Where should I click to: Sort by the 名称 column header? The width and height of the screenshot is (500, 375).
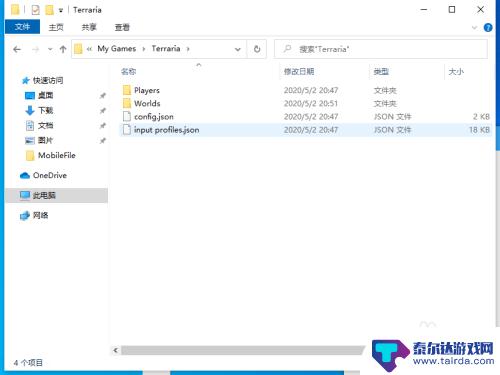point(128,71)
